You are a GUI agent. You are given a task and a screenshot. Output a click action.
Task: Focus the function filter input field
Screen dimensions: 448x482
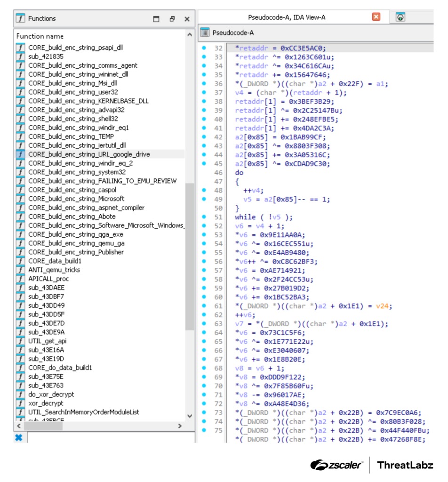(x=111, y=437)
